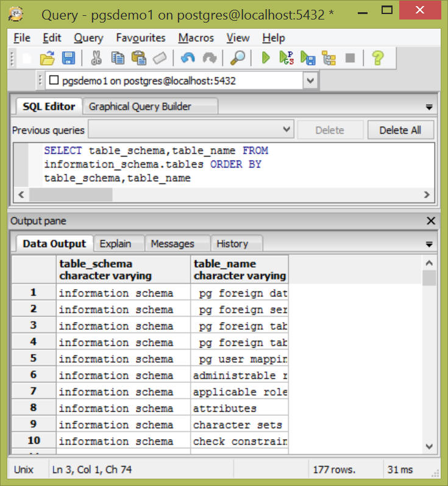Click the results scroll down arrow

[x=429, y=446]
